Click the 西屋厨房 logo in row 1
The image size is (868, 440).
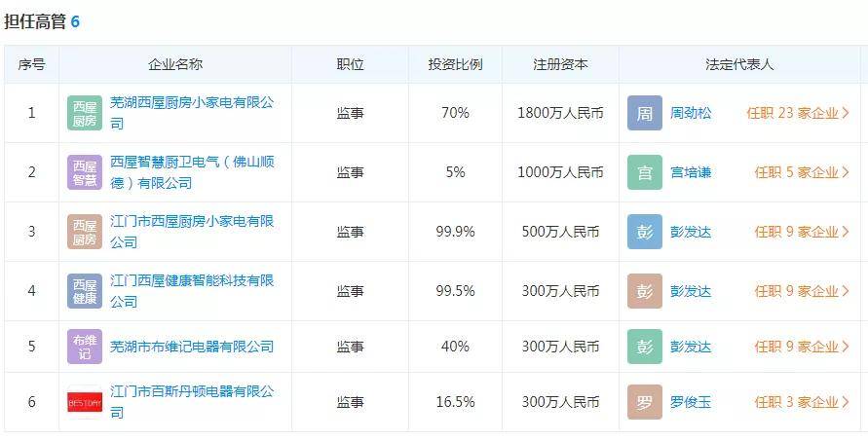pos(85,113)
